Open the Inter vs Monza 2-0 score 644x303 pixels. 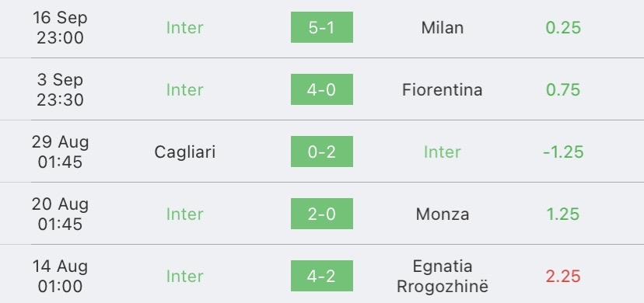point(321,214)
